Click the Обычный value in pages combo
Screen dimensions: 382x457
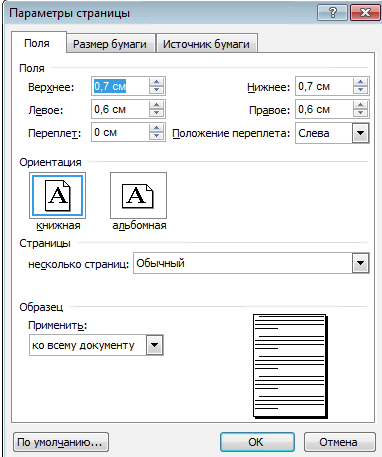(x=160, y=263)
